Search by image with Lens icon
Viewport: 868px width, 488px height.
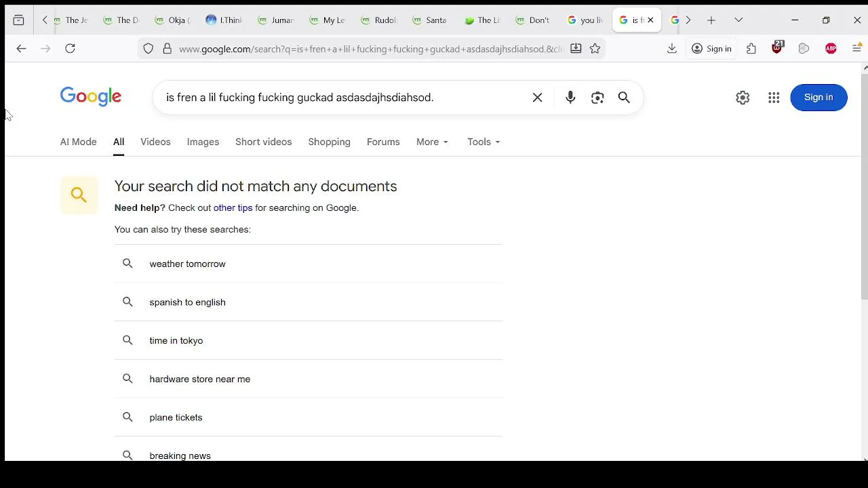(597, 98)
